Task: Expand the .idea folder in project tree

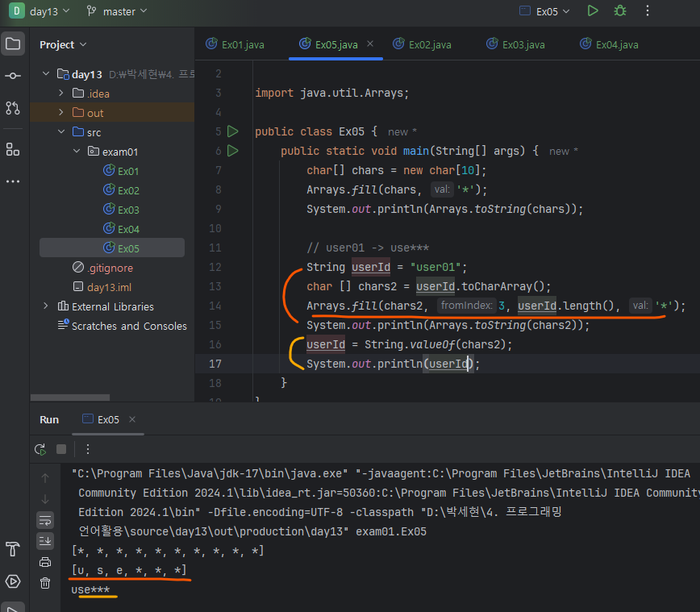Action: (x=61, y=94)
